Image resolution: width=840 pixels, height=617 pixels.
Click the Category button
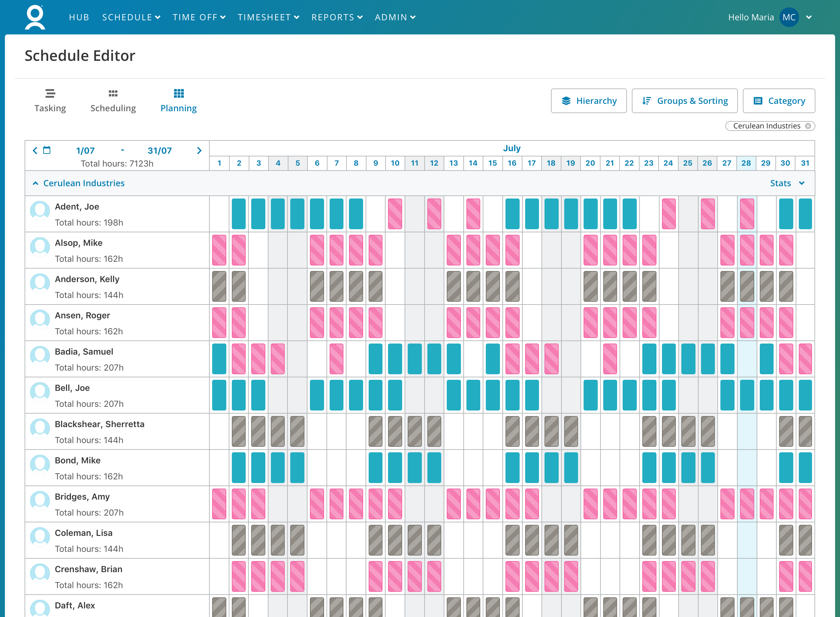(x=779, y=101)
